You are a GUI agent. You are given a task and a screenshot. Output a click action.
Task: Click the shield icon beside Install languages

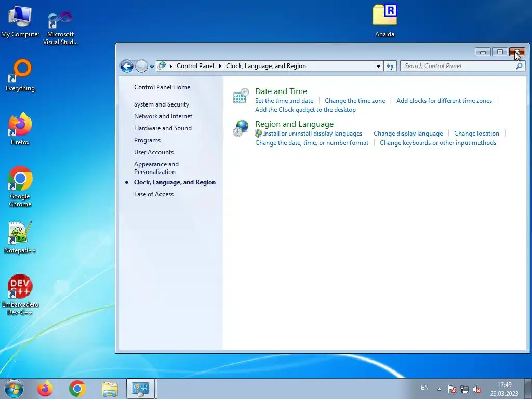click(x=258, y=134)
